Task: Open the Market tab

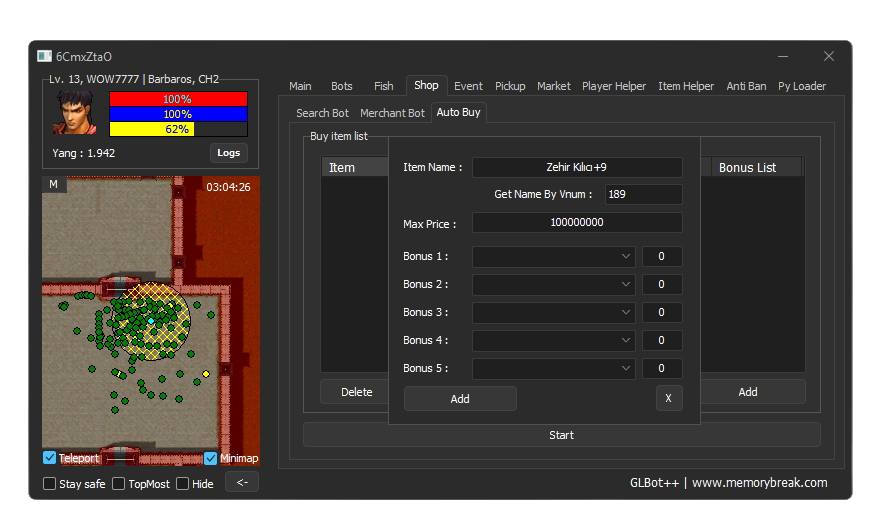Action: point(554,86)
